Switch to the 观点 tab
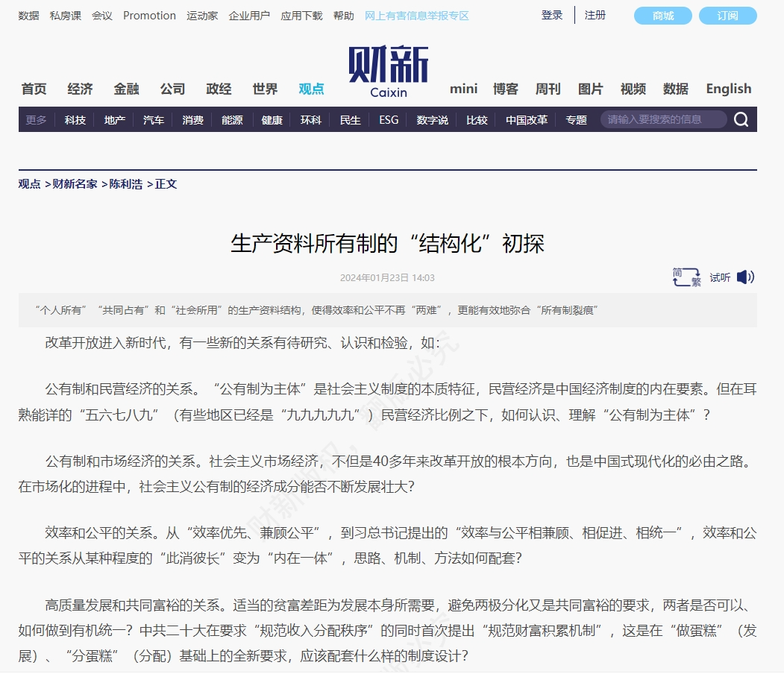This screenshot has height=674, width=784. pyautogui.click(x=312, y=88)
